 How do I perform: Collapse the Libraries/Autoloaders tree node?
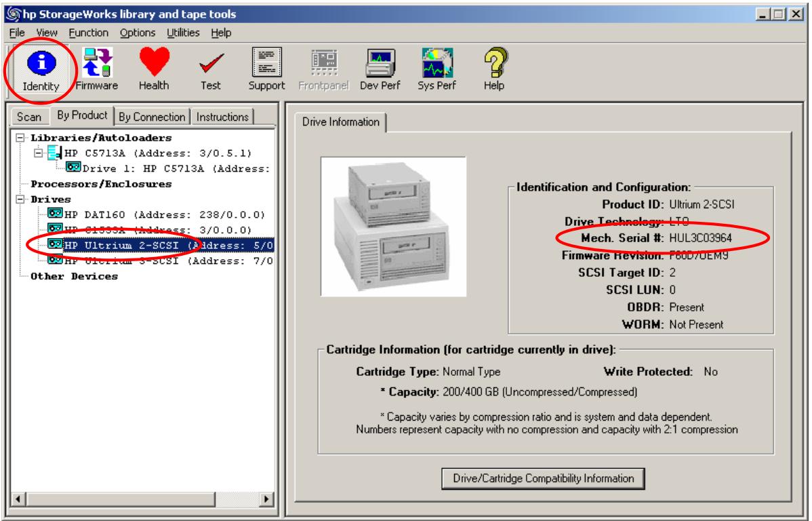20,138
